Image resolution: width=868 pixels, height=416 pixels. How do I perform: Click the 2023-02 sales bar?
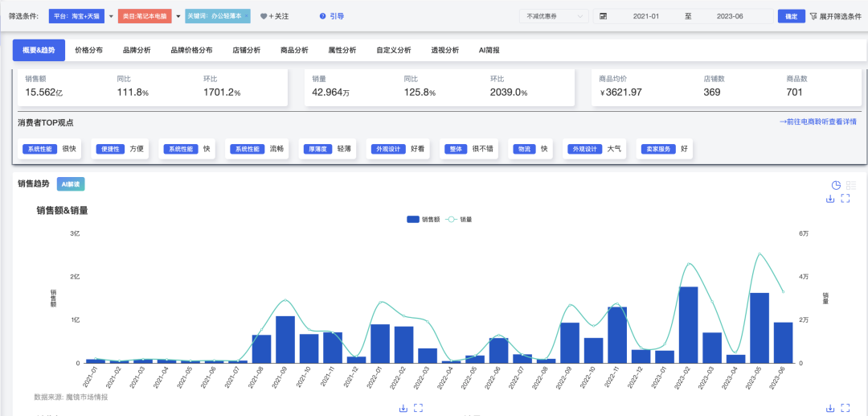pos(688,325)
